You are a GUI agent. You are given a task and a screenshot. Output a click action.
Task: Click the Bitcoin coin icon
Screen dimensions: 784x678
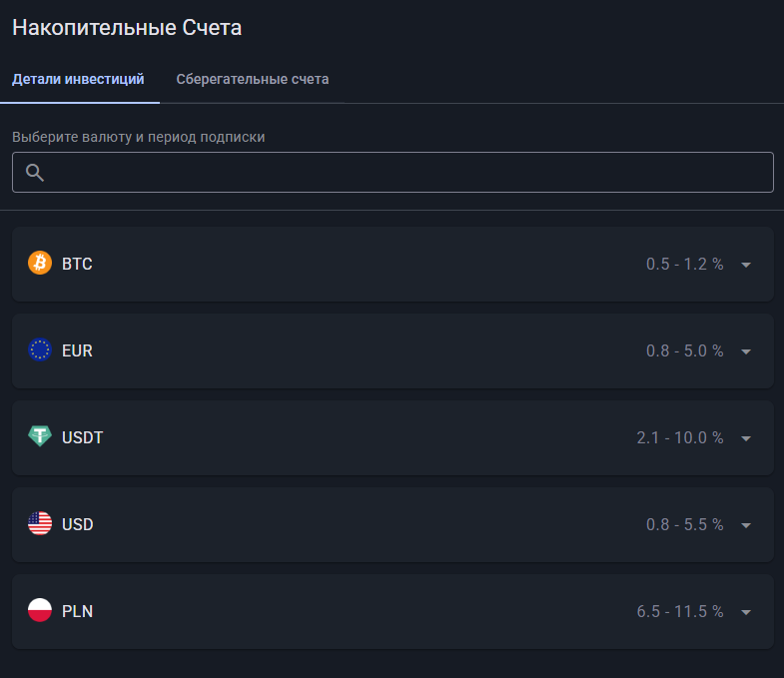[x=40, y=264]
